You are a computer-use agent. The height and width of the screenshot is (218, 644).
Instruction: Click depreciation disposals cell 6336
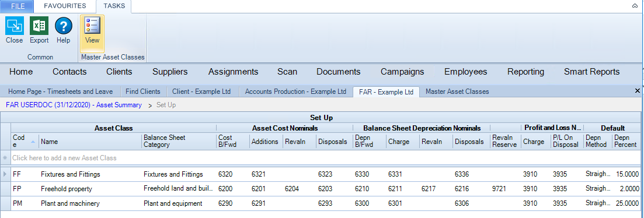(x=471, y=174)
